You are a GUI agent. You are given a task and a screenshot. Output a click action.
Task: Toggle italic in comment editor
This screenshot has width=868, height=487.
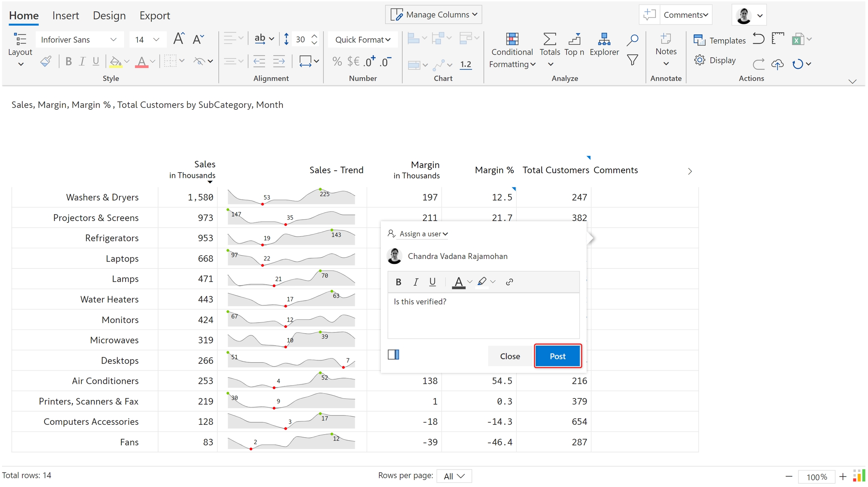416,282
